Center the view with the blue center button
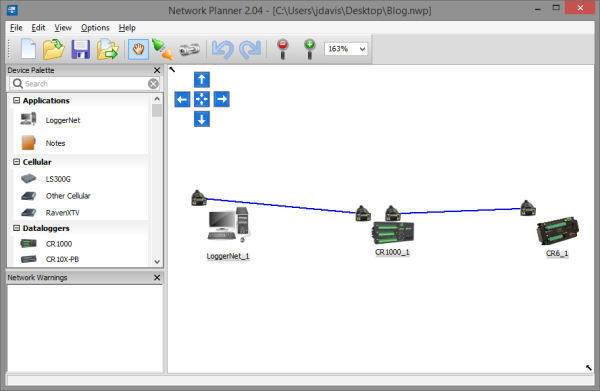 (x=202, y=99)
